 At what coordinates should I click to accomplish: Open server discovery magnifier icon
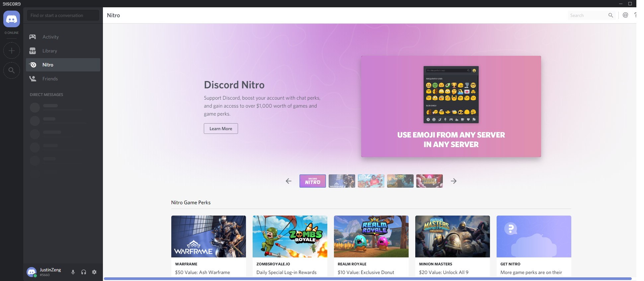(x=12, y=70)
